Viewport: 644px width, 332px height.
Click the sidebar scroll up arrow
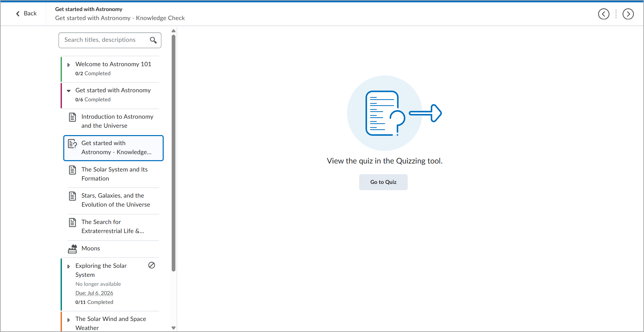(x=173, y=31)
